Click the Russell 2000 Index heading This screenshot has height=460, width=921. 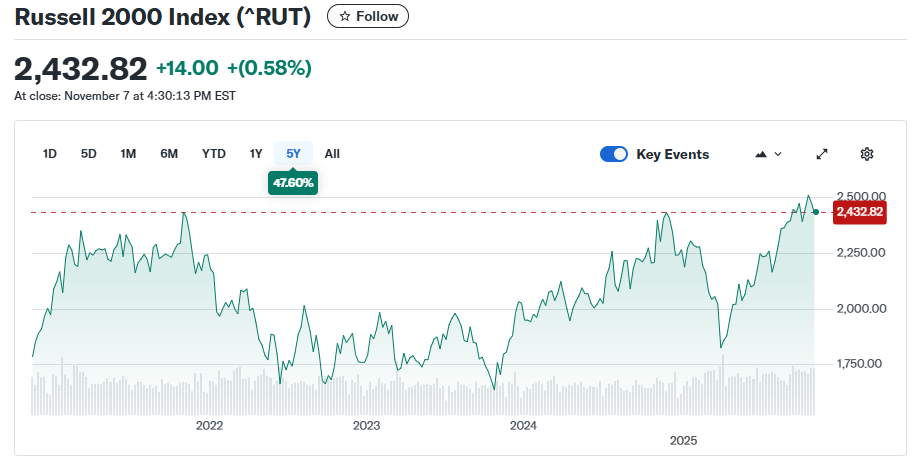(162, 17)
